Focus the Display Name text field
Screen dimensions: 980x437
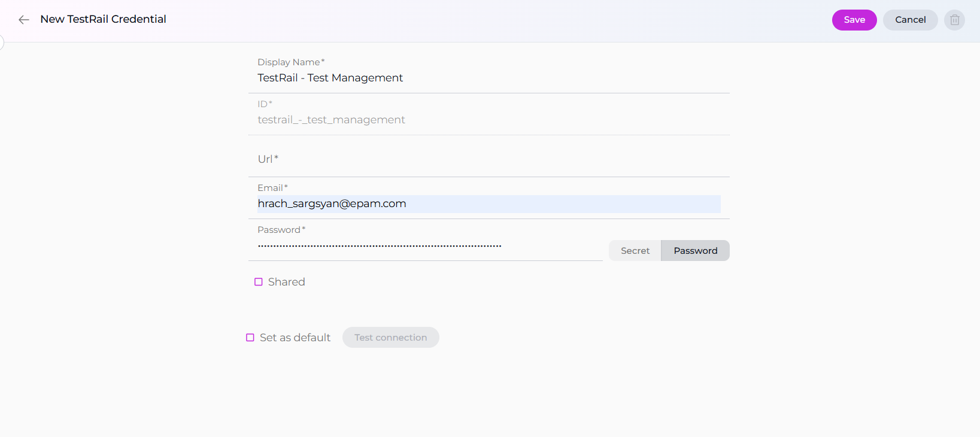[488, 78]
